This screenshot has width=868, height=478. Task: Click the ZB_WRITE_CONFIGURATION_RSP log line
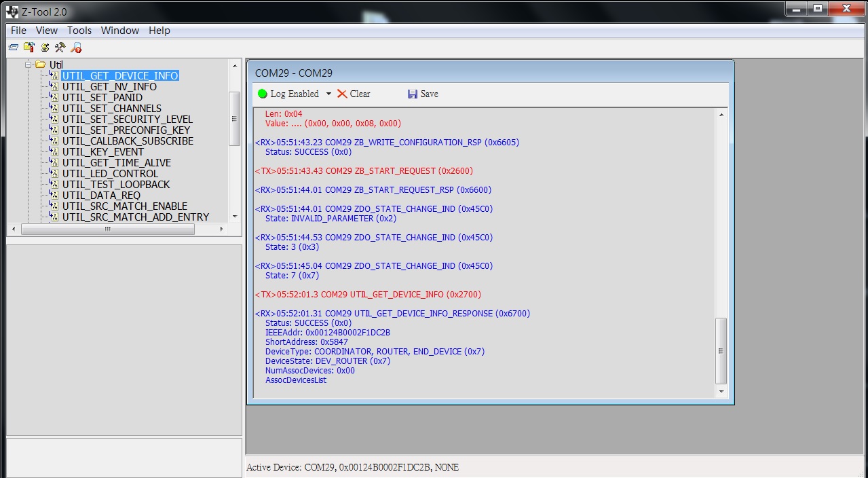point(387,143)
